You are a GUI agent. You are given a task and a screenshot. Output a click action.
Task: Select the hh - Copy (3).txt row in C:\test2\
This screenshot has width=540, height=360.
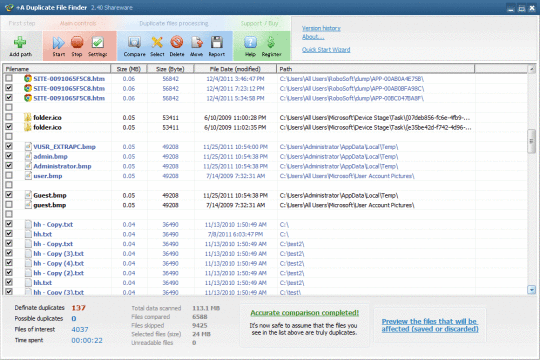point(265,254)
